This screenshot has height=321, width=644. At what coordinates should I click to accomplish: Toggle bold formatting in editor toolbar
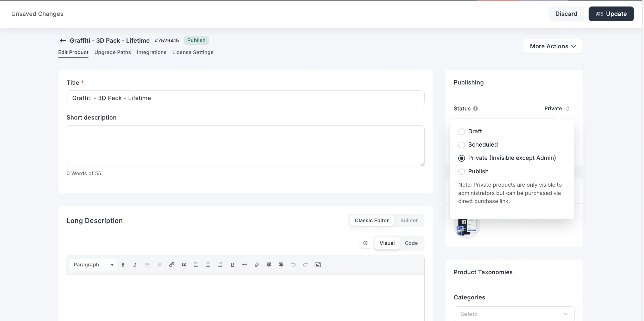123,265
